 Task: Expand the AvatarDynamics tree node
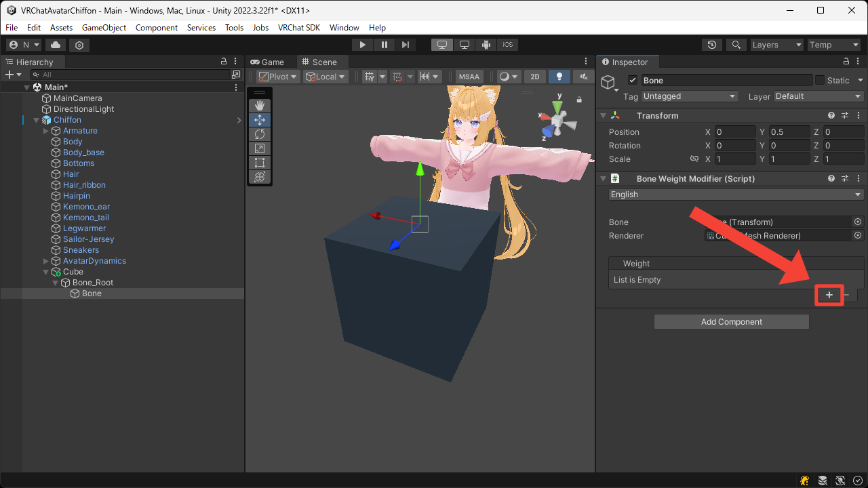click(x=46, y=261)
